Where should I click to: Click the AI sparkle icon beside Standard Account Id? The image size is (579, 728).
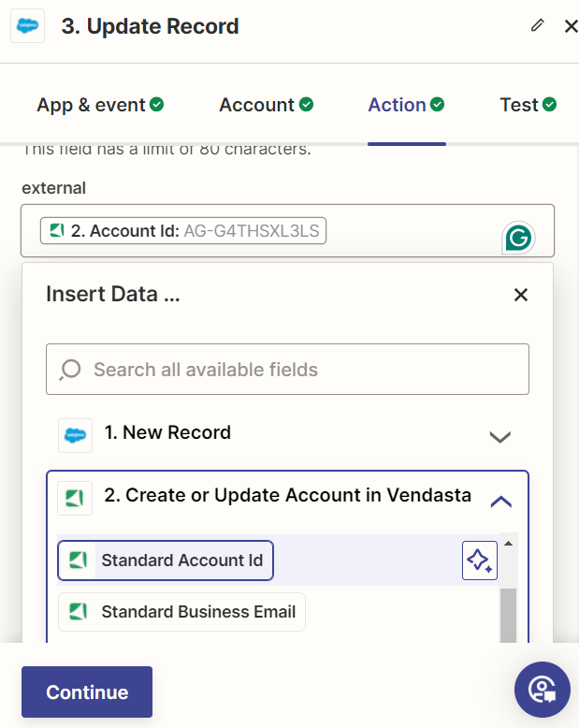click(x=480, y=561)
